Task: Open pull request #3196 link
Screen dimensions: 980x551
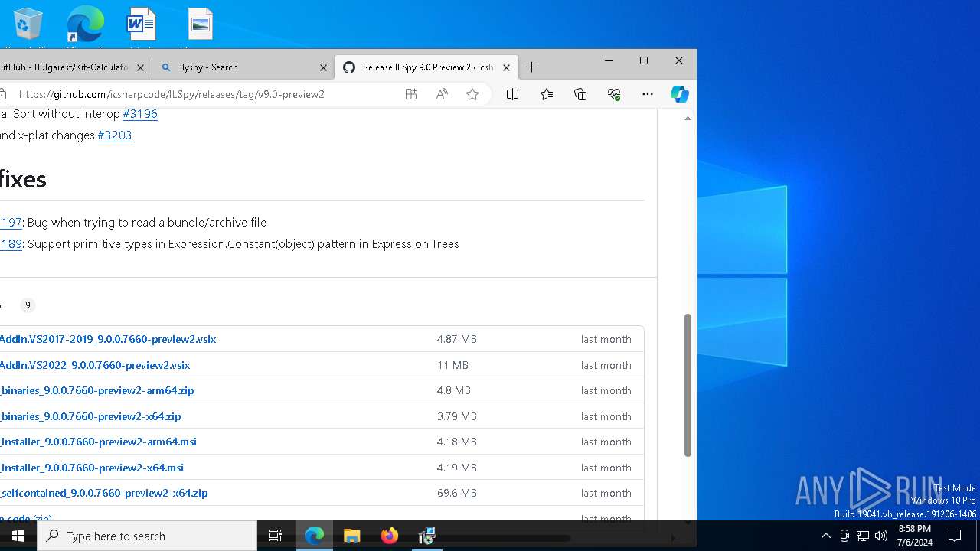Action: click(140, 113)
